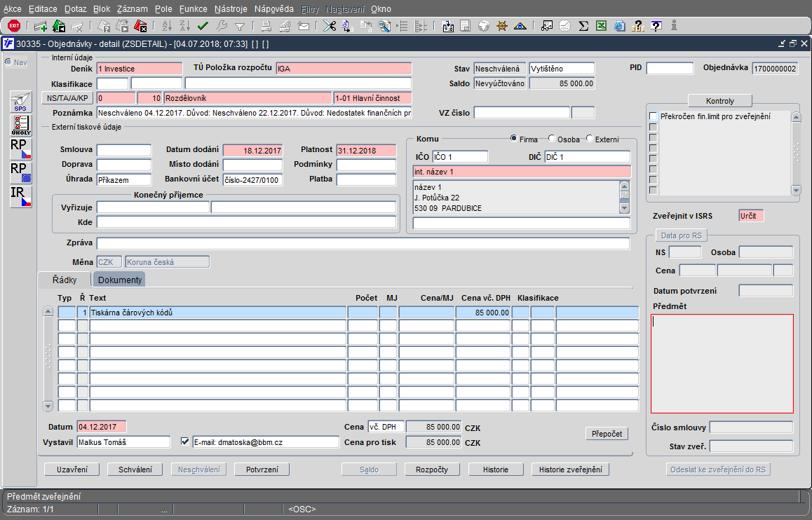Viewport: 812px width, 520px height.
Task: Open the Záznam menu
Action: point(132,9)
